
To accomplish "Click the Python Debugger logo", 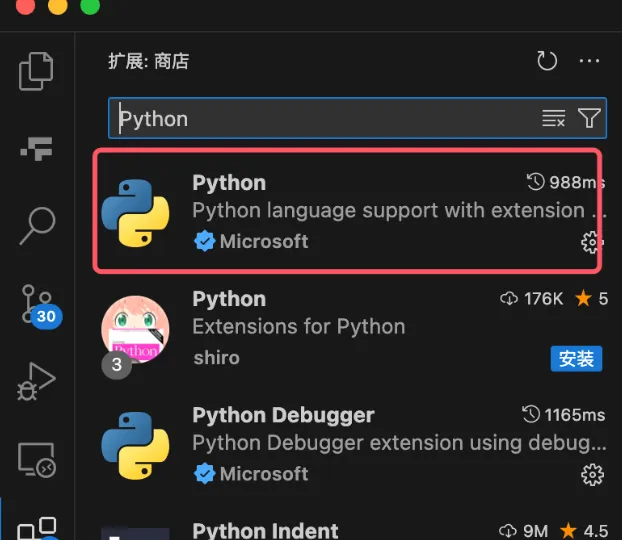I will pyautogui.click(x=135, y=446).
